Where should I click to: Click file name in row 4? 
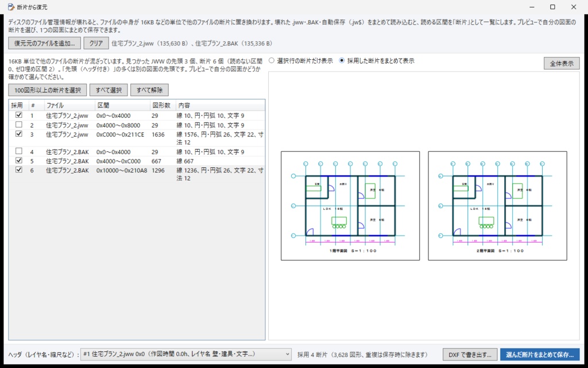(67, 152)
